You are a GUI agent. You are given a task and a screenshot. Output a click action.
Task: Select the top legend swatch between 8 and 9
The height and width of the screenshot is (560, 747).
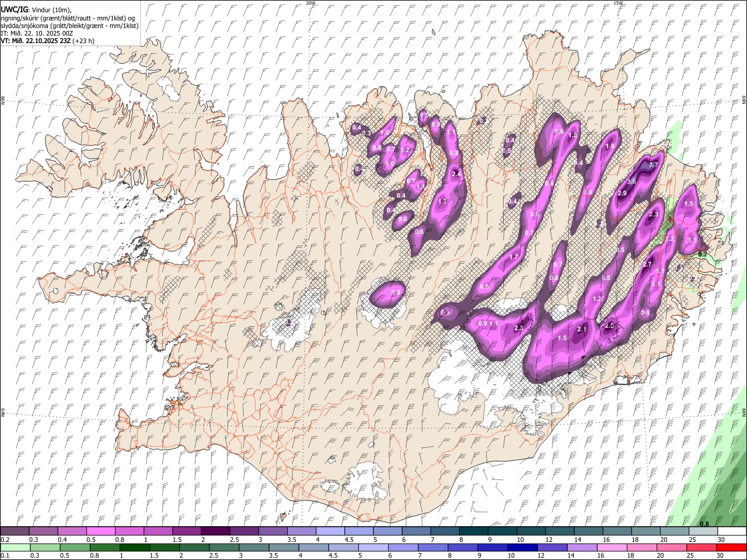pyautogui.click(x=473, y=531)
